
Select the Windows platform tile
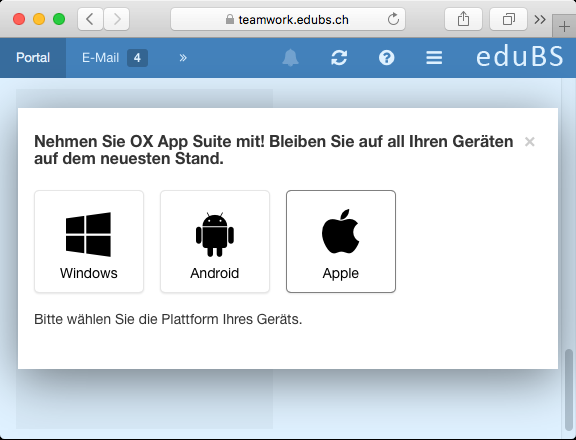point(89,241)
